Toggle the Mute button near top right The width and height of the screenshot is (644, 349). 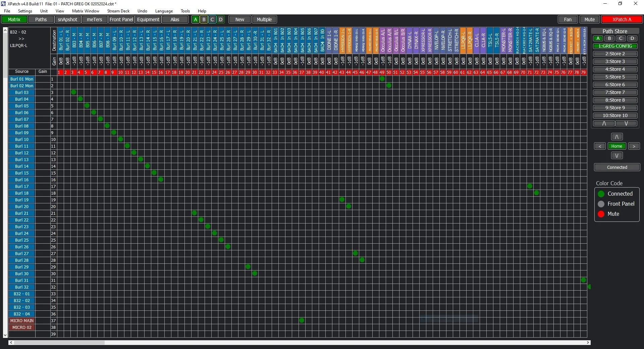590,19
